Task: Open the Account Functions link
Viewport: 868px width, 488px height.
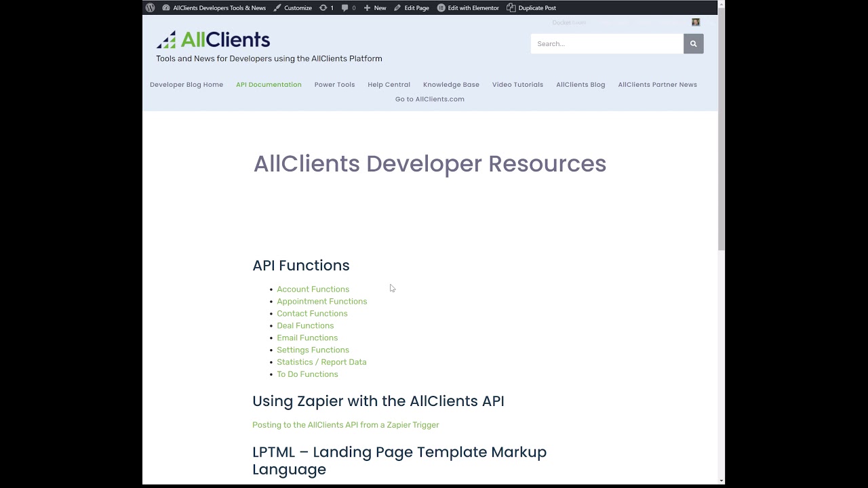Action: [313, 289]
